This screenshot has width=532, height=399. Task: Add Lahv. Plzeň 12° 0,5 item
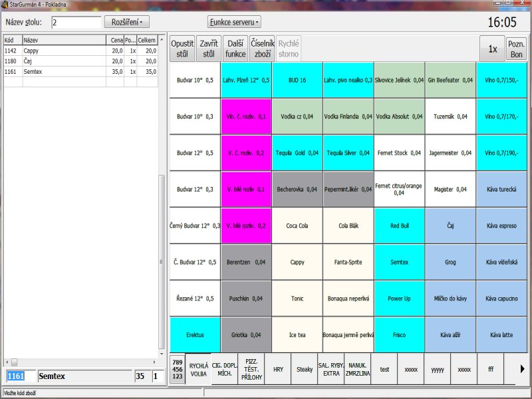pyautogui.click(x=246, y=80)
